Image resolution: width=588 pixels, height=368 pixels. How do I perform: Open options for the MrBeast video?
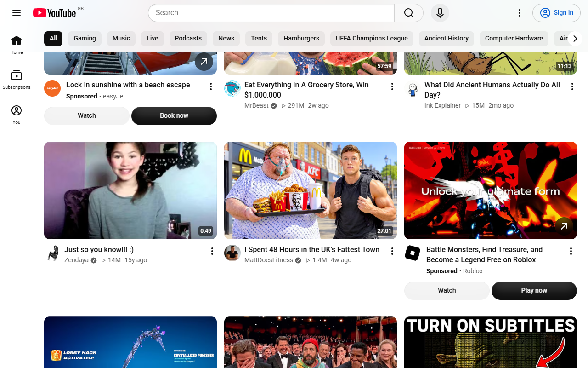(x=392, y=86)
